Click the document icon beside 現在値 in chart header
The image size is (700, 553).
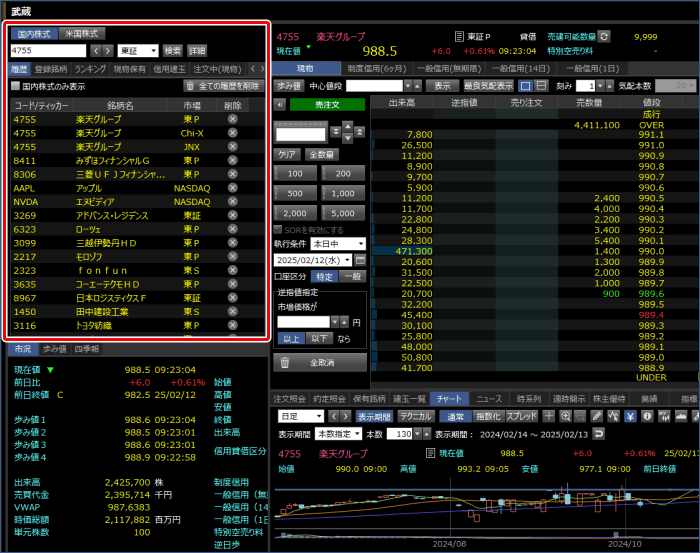[x=430, y=453]
